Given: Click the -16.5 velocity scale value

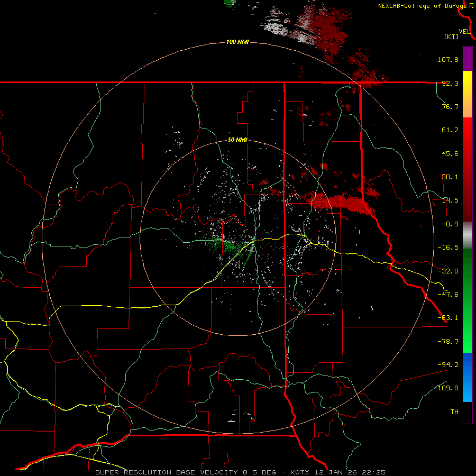Looking at the screenshot, I should (448, 248).
